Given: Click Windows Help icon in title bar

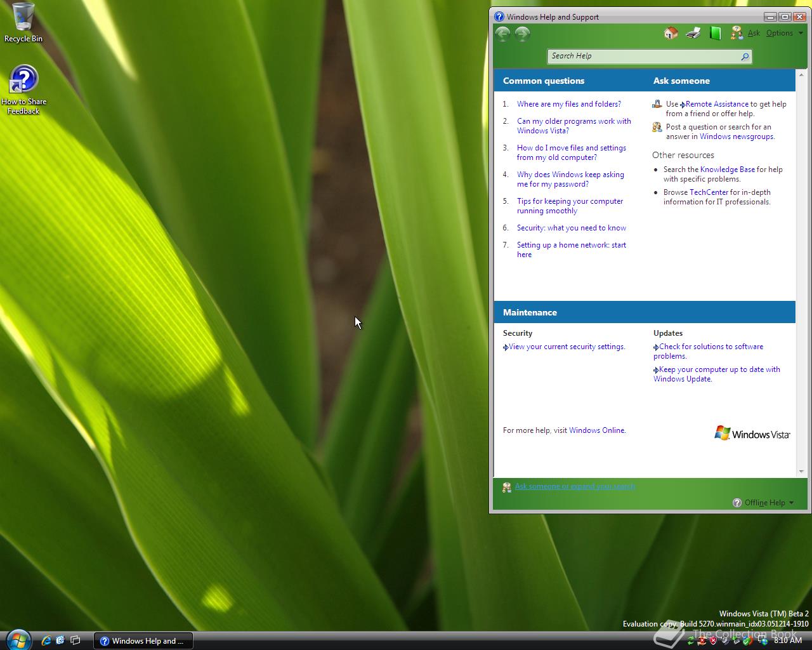Looking at the screenshot, I should pos(499,17).
